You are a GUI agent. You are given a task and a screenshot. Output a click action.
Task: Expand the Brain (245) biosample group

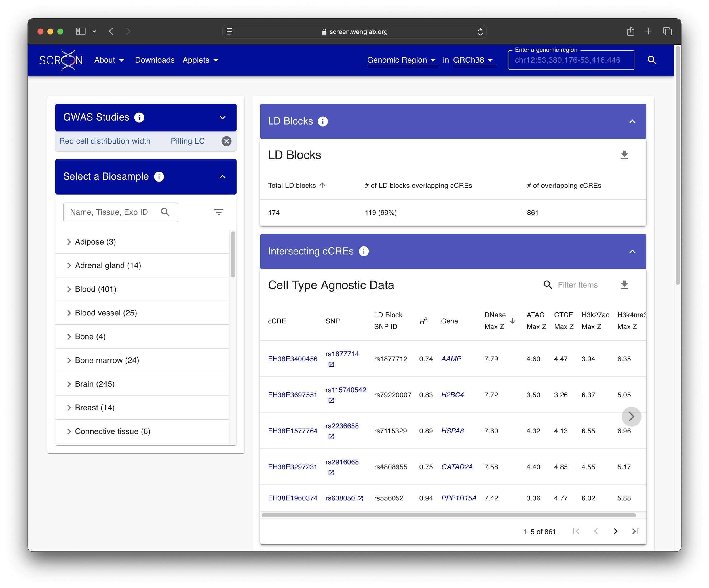coord(142,384)
